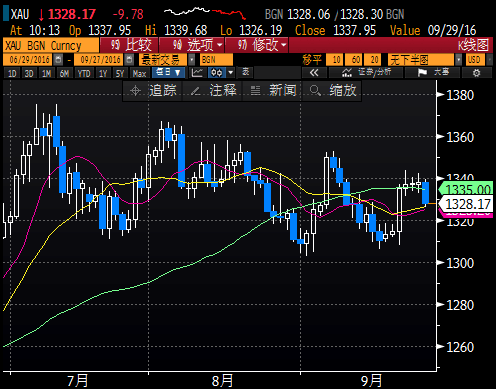Click the magenta moving average price label

pos(466,214)
